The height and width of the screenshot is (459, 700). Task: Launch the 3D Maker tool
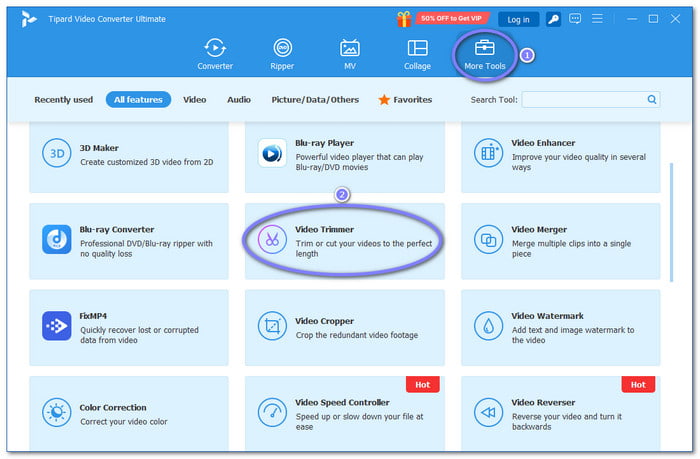click(x=54, y=153)
